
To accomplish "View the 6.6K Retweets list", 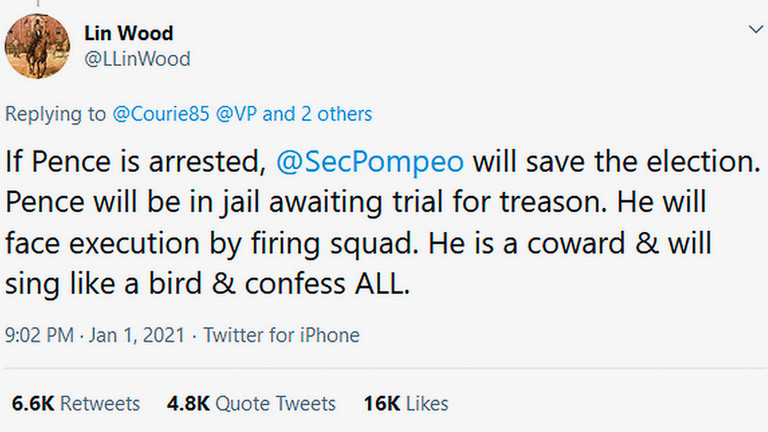I will click(x=75, y=404).
